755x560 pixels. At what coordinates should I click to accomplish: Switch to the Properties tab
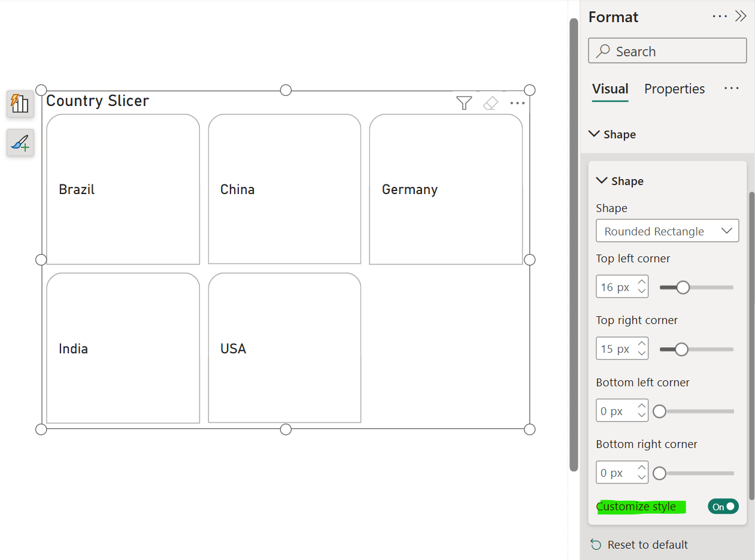(x=674, y=89)
